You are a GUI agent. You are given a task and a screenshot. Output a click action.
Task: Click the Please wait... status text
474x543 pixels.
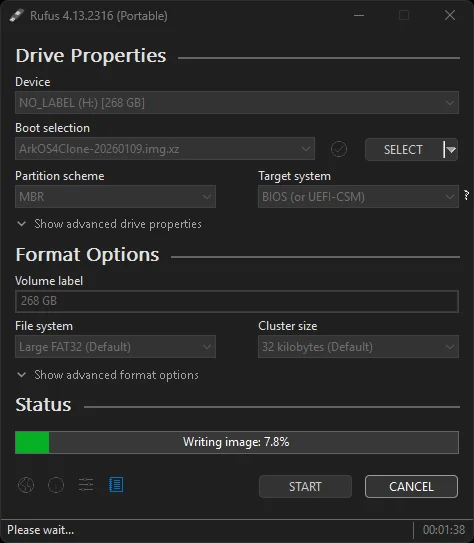coord(41,530)
